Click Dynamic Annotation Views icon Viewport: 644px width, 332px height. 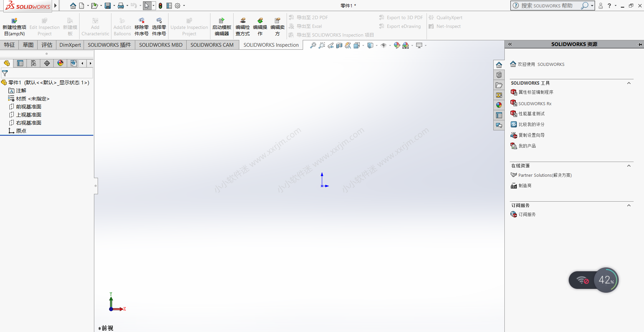tap(348, 45)
